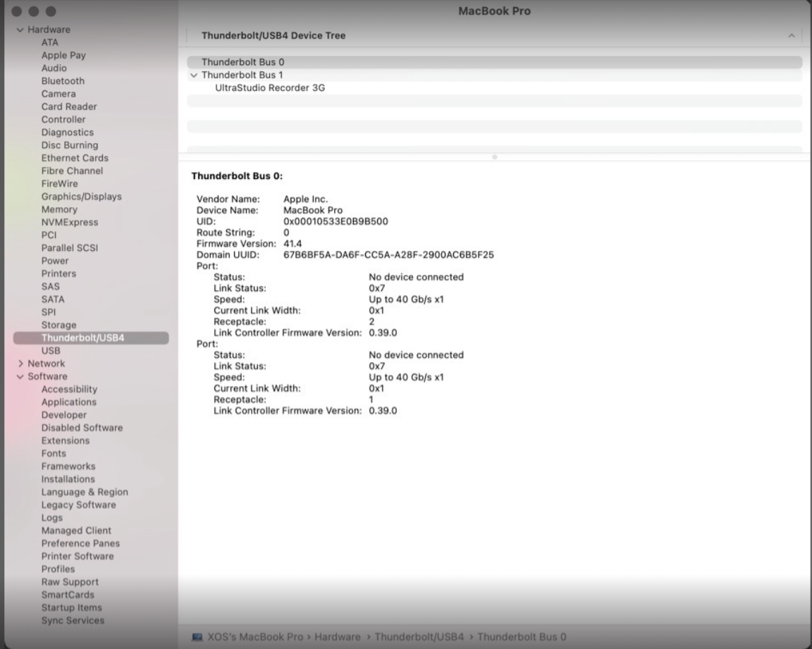812x649 pixels.
Task: Open the Raw Support category
Action: pyautogui.click(x=70, y=582)
